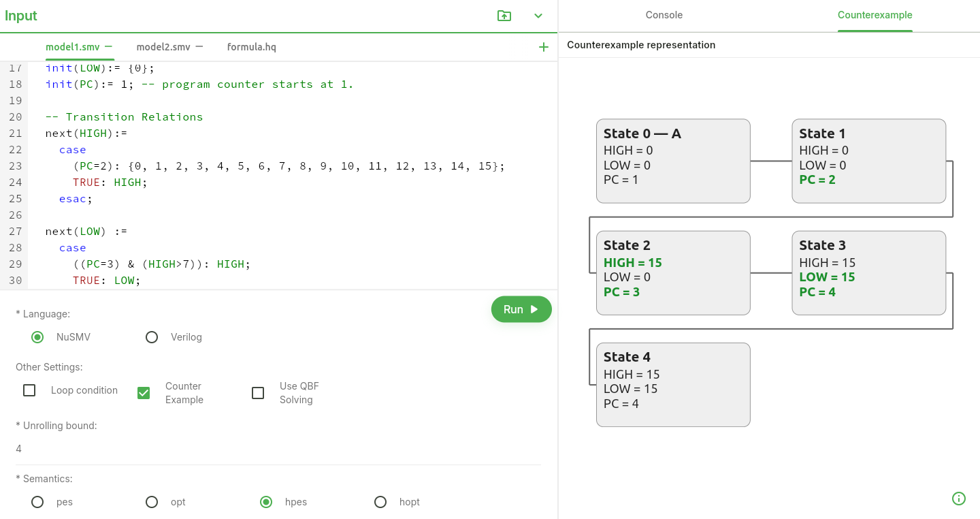Select the Counterexample tab
This screenshot has width=980, height=519.
[875, 15]
